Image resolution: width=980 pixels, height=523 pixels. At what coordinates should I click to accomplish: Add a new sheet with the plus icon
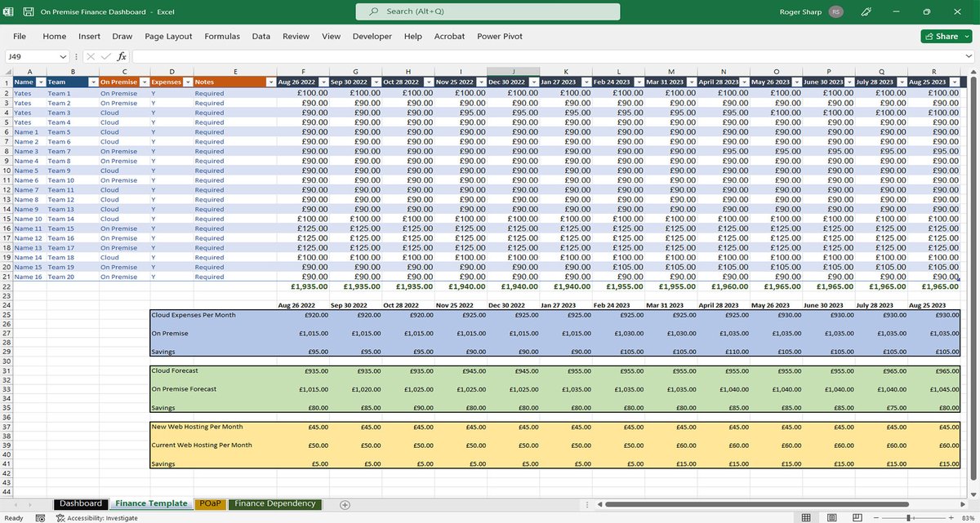[345, 504]
